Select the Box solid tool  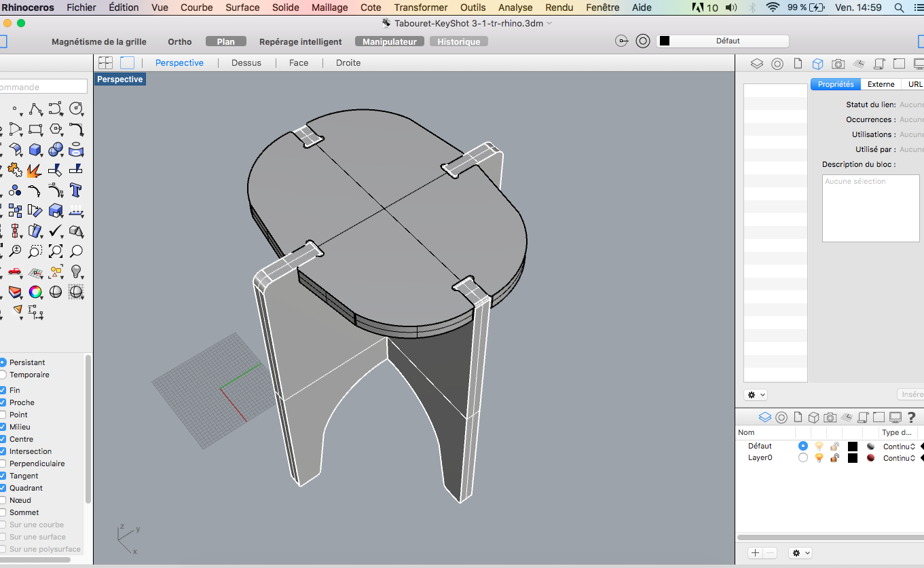point(35,150)
